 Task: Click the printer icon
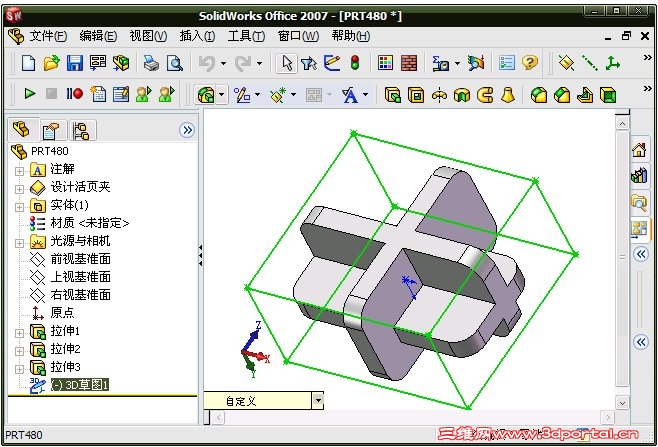pyautogui.click(x=151, y=63)
